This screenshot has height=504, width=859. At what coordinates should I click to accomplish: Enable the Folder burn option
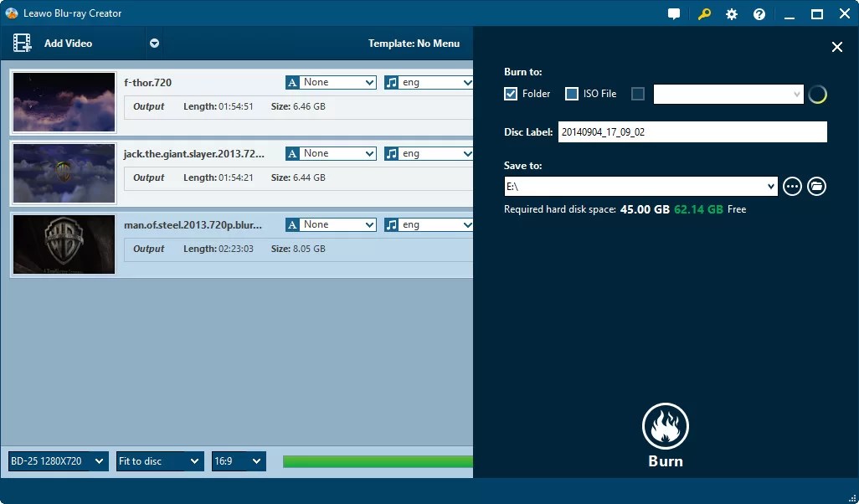[x=511, y=94]
